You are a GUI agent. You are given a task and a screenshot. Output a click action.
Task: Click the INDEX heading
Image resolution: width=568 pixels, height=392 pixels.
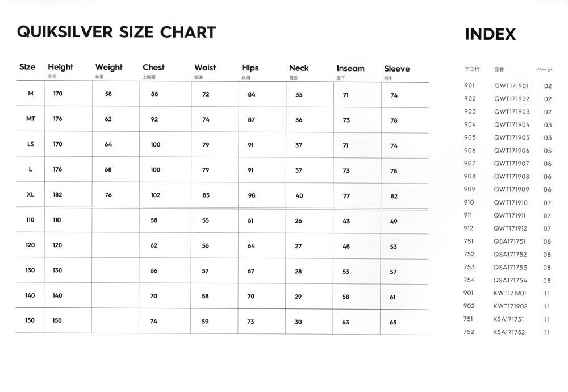coord(490,35)
